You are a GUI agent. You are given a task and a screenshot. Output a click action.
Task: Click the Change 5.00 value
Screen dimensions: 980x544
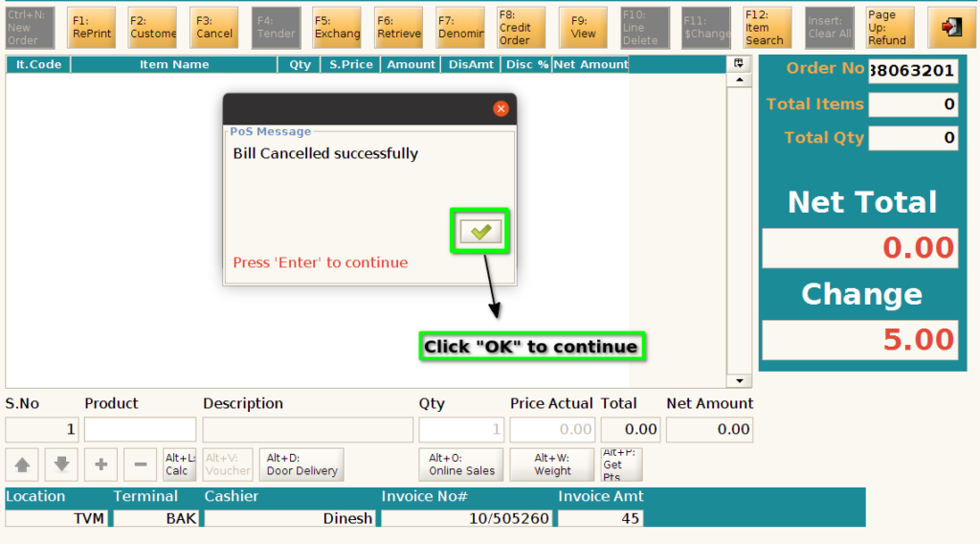tap(860, 340)
